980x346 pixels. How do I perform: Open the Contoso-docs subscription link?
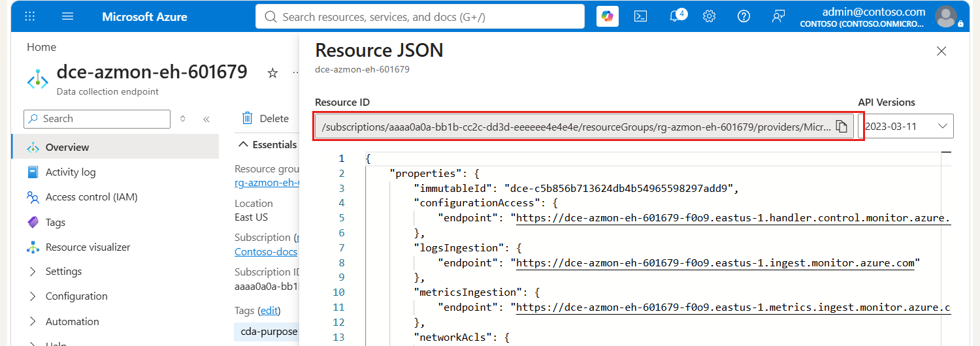pyautogui.click(x=266, y=251)
